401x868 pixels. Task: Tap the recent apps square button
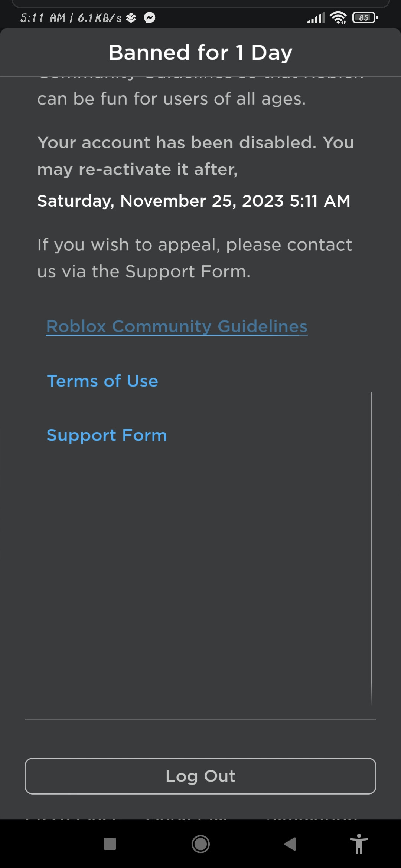pyautogui.click(x=110, y=844)
